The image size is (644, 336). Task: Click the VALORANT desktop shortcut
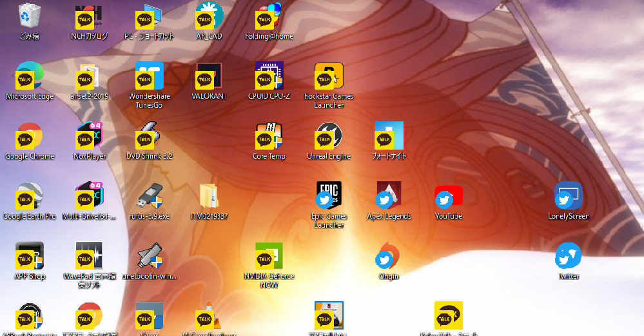pyautogui.click(x=209, y=75)
